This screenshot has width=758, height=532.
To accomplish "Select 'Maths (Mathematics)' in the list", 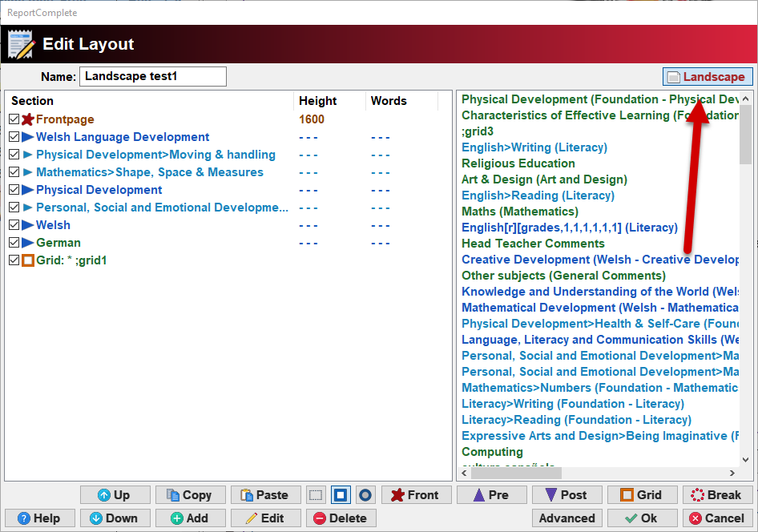I will [520, 212].
